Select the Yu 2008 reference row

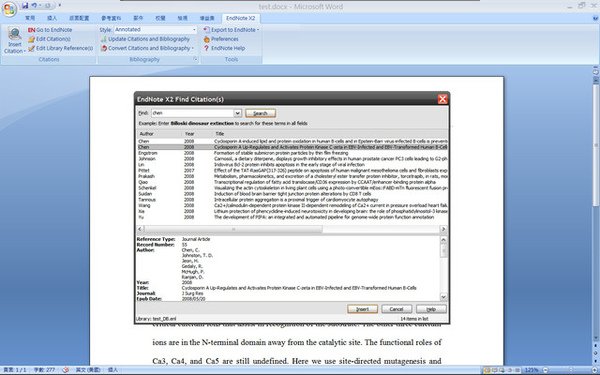point(293,217)
